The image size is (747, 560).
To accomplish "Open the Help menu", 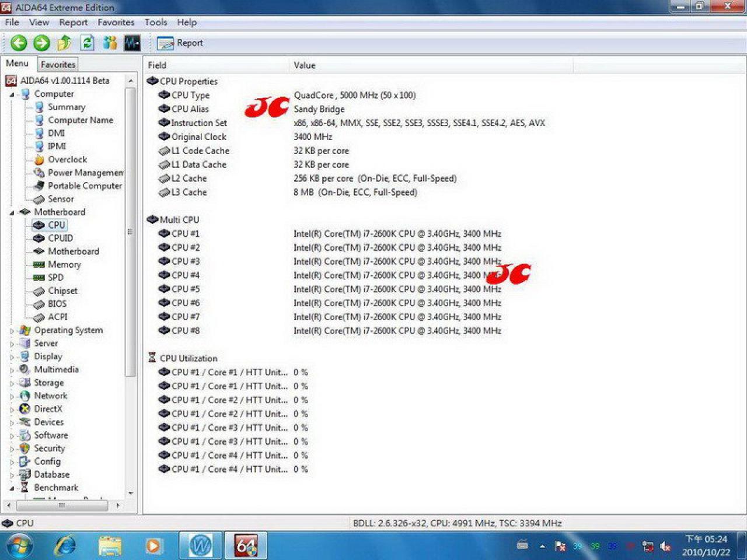I will (187, 22).
